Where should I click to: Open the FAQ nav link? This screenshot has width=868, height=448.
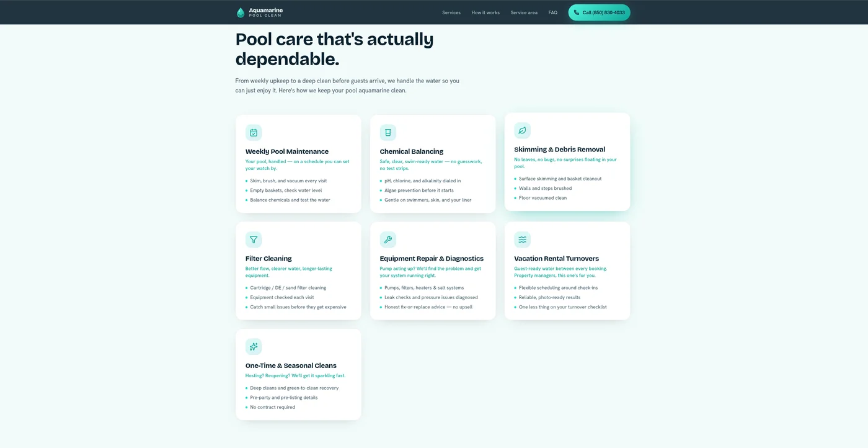tap(553, 12)
